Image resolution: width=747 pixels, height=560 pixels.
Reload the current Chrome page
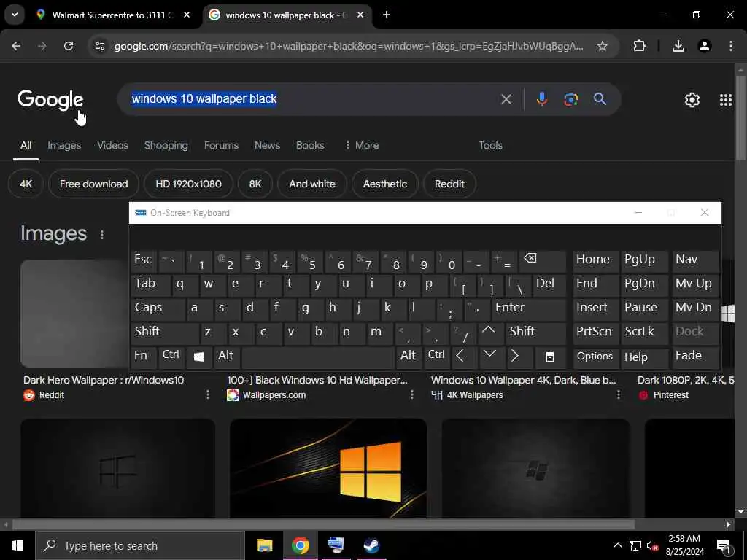69,46
